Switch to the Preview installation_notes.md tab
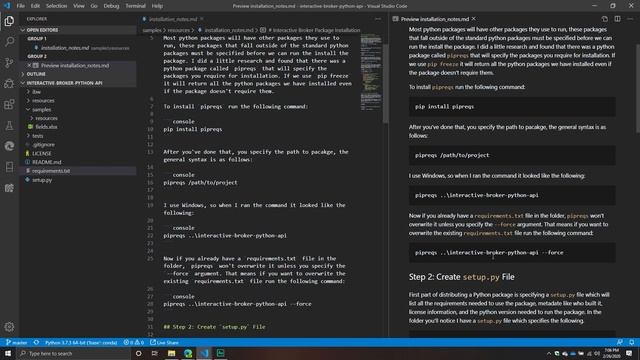640x360 pixels. click(434, 19)
